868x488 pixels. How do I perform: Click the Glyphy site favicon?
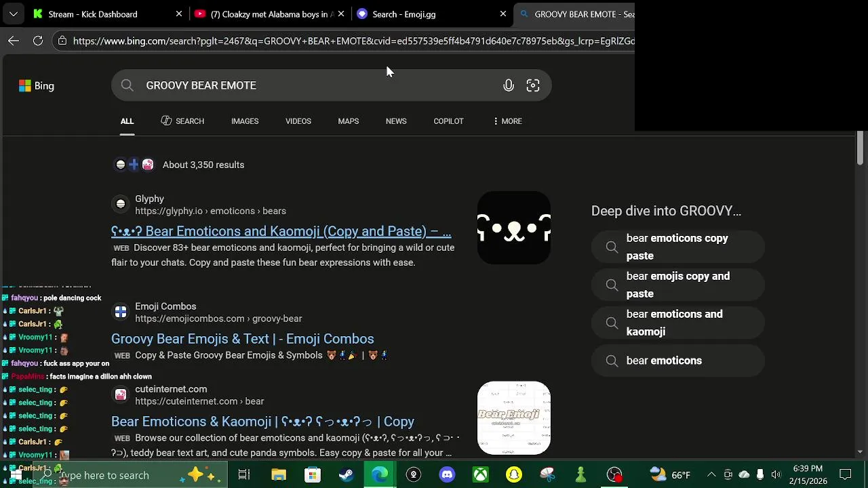click(x=121, y=204)
